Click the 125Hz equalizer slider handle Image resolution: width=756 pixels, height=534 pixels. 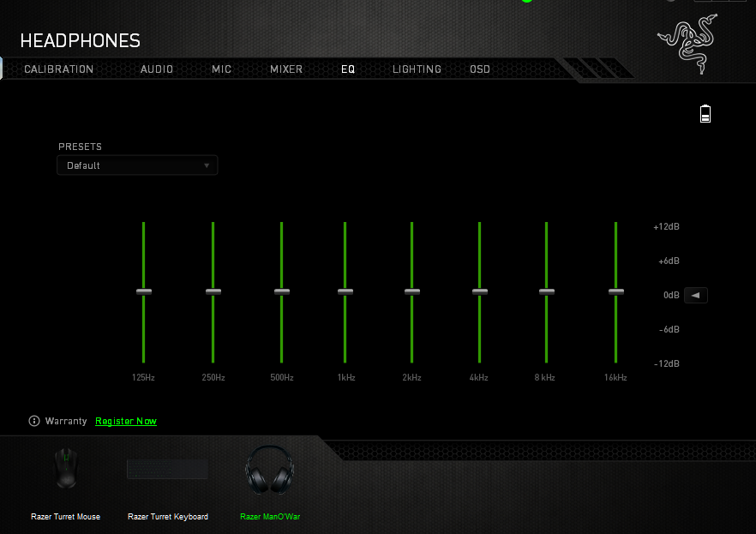[x=144, y=292]
